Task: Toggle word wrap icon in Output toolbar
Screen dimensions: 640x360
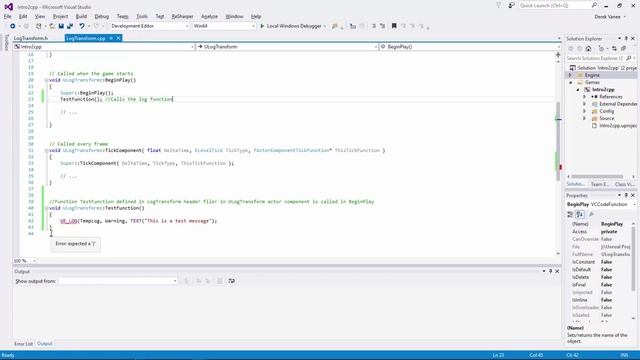Action: click(231, 281)
